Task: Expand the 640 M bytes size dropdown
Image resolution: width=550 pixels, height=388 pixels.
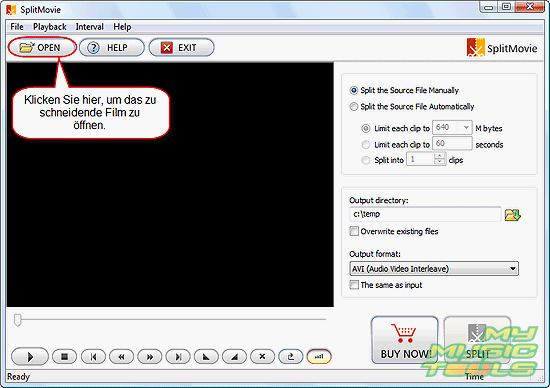Action: click(x=466, y=127)
